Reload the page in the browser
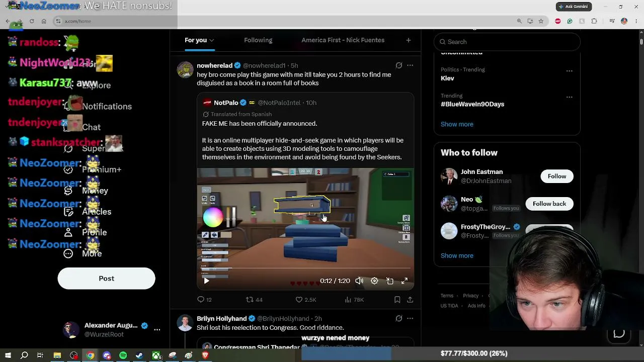The height and width of the screenshot is (362, 644). click(x=32, y=21)
